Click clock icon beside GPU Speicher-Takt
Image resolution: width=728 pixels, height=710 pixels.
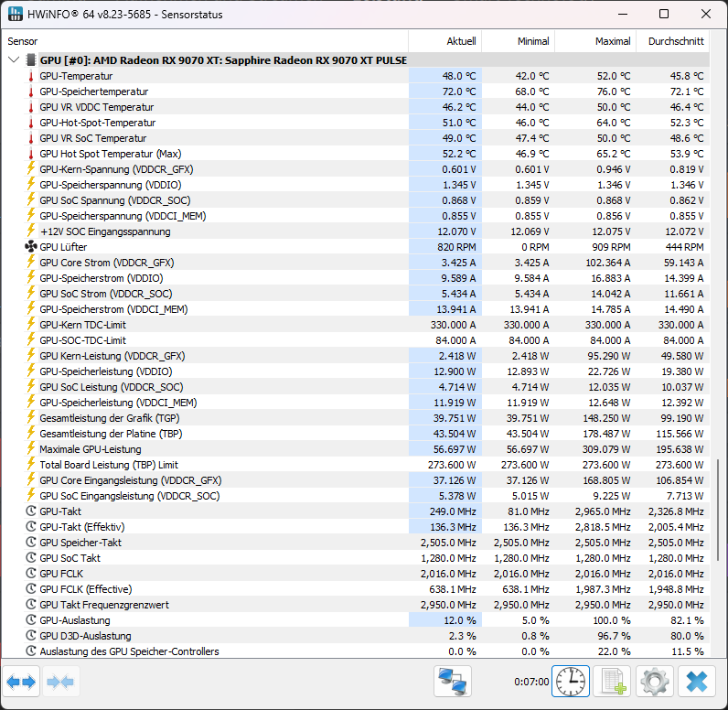click(x=31, y=543)
